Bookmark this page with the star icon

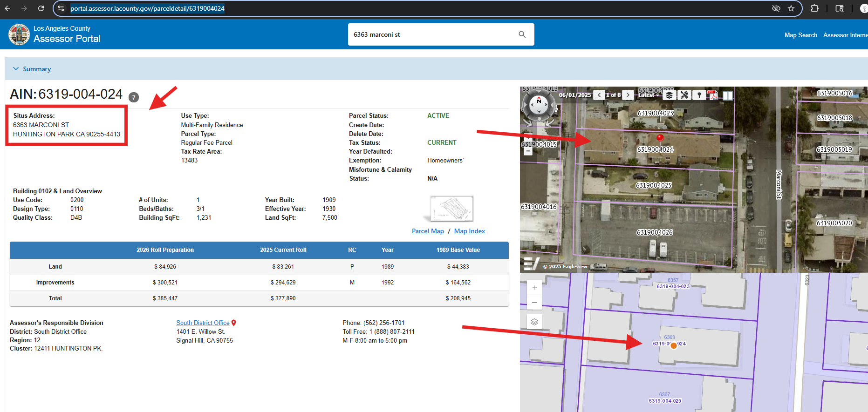tap(791, 8)
